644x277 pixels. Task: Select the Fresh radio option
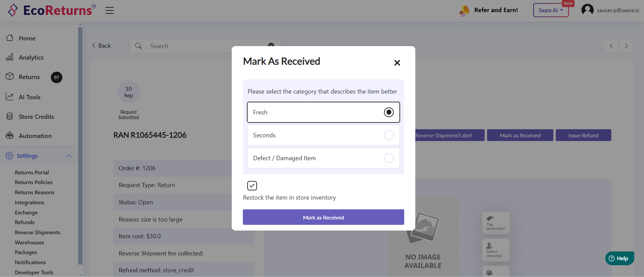tap(389, 112)
